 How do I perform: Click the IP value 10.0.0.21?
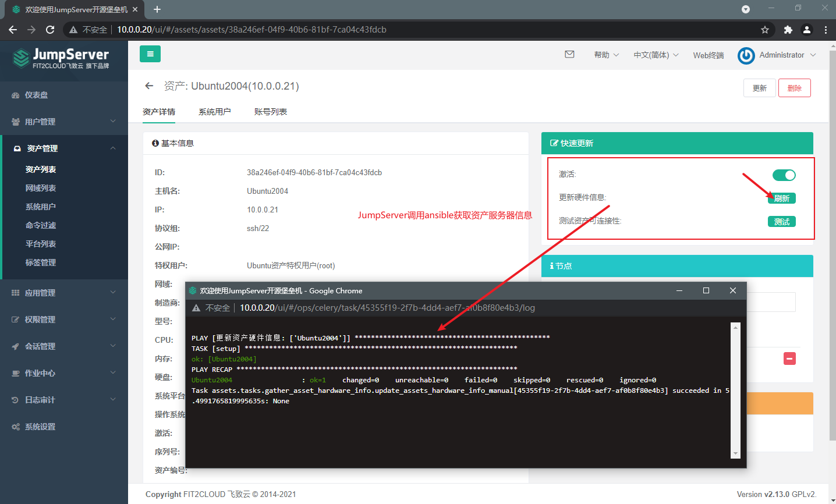263,210
